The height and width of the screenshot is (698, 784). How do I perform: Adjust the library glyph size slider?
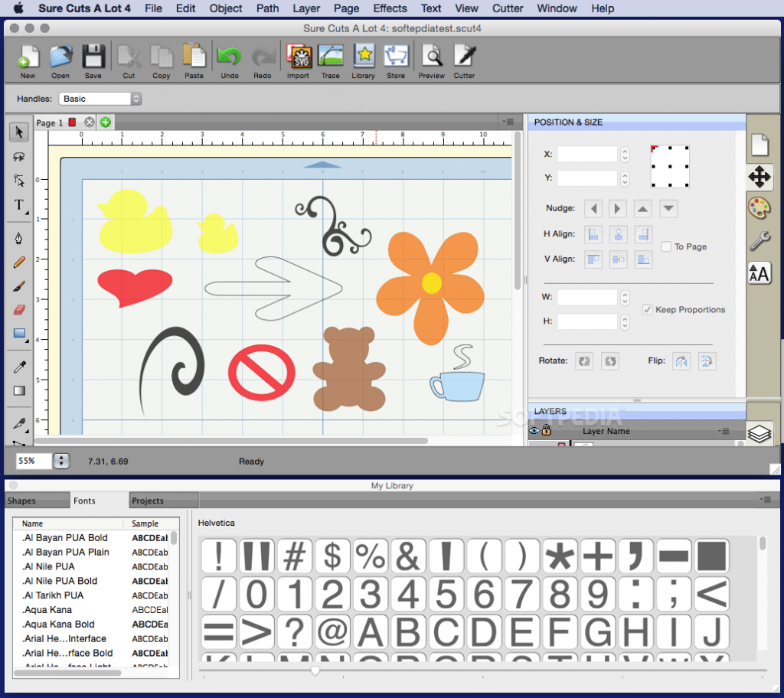coord(315,670)
